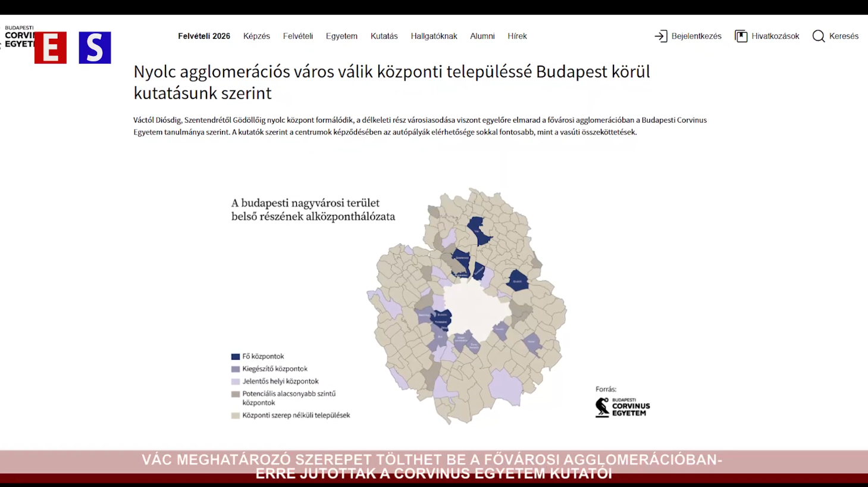The height and width of the screenshot is (487, 868).
Task: Open the Képzés navigation menu
Action: point(256,36)
